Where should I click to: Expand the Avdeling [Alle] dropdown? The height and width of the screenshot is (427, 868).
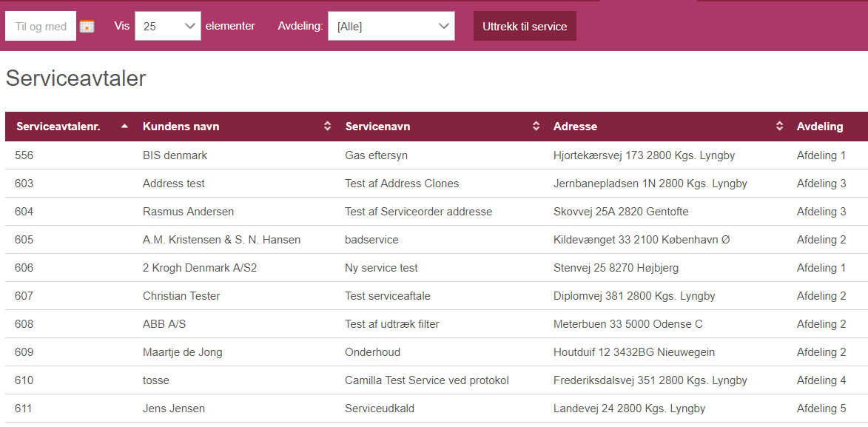pos(391,26)
